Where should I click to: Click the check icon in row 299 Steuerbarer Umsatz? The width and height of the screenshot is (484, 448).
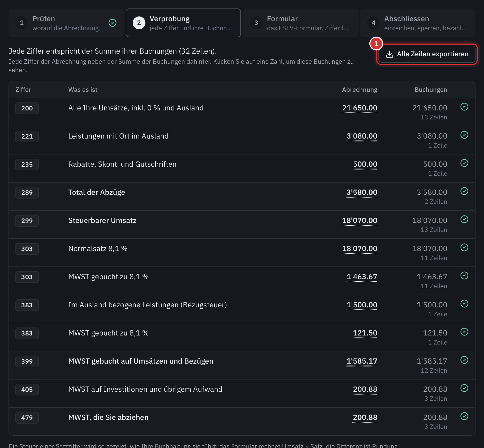pyautogui.click(x=464, y=219)
